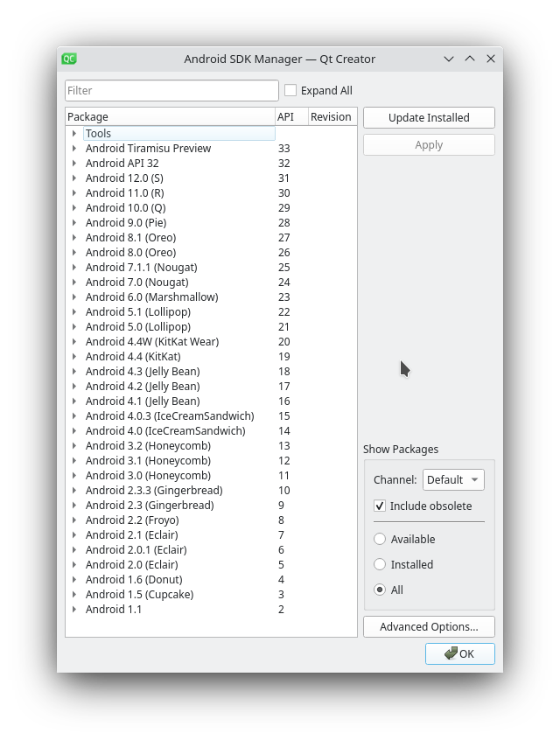Focus the Filter text field
Screen dimensions: 560x740
tap(171, 90)
